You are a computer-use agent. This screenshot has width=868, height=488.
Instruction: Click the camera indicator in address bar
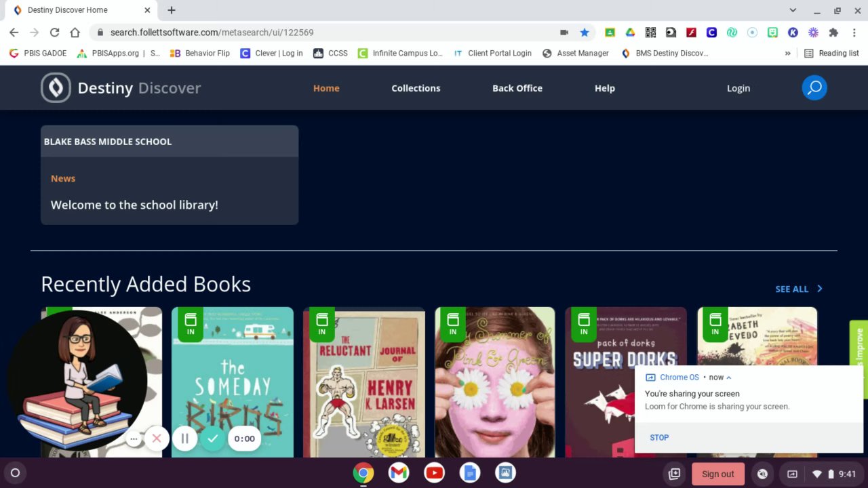pos(564,33)
